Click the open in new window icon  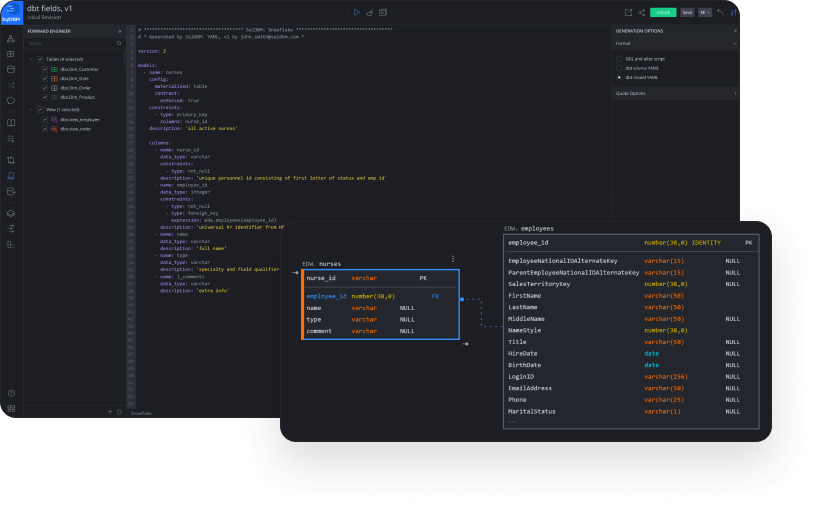pos(628,12)
